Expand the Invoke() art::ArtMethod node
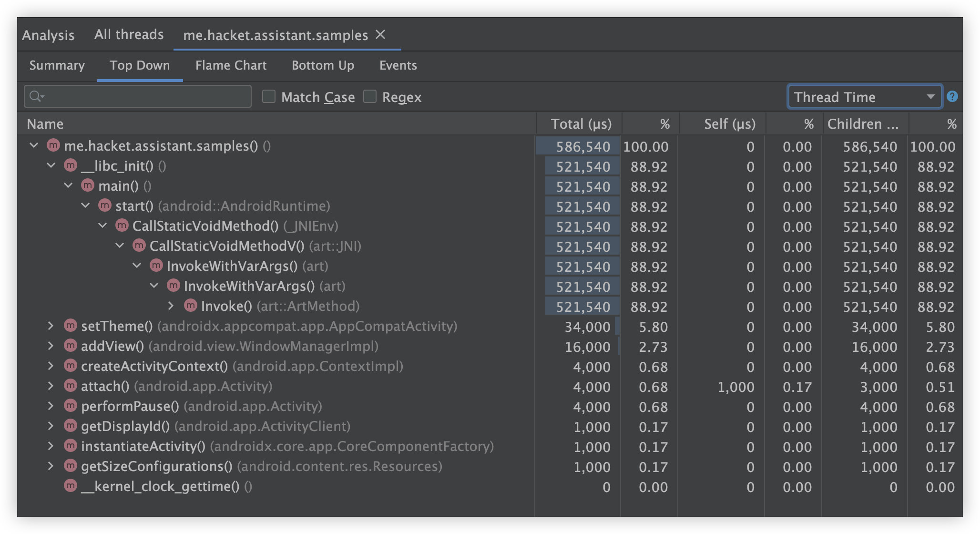This screenshot has width=980, height=534. (x=171, y=306)
